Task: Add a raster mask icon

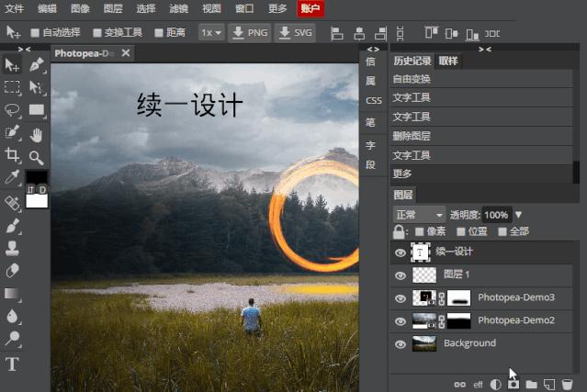Action: click(514, 385)
